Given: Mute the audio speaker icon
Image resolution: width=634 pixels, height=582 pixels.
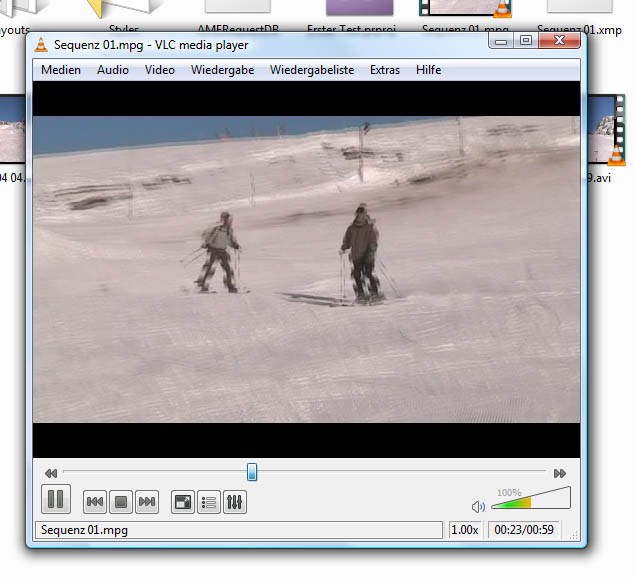Looking at the screenshot, I should click(479, 507).
